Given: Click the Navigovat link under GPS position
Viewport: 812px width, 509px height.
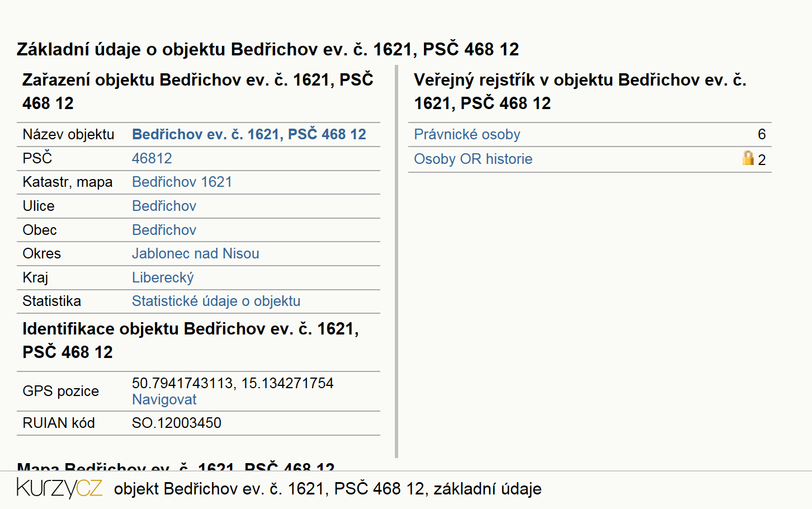Looking at the screenshot, I should click(164, 400).
